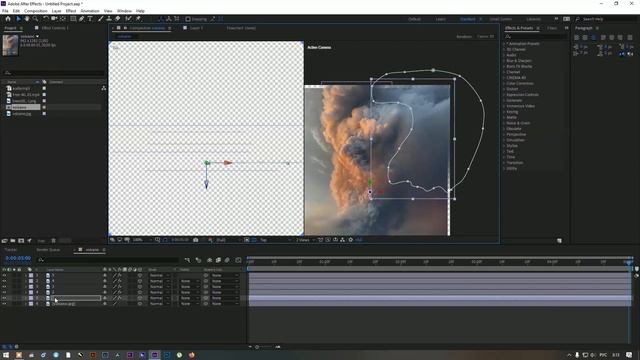Toggle visibility of second layer named 4
The image size is (640, 360).
4,281
